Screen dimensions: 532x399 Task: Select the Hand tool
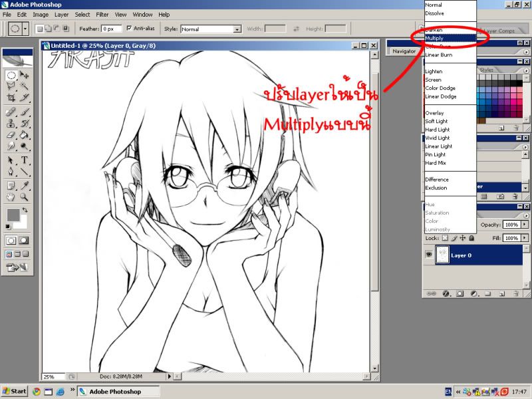11,197
